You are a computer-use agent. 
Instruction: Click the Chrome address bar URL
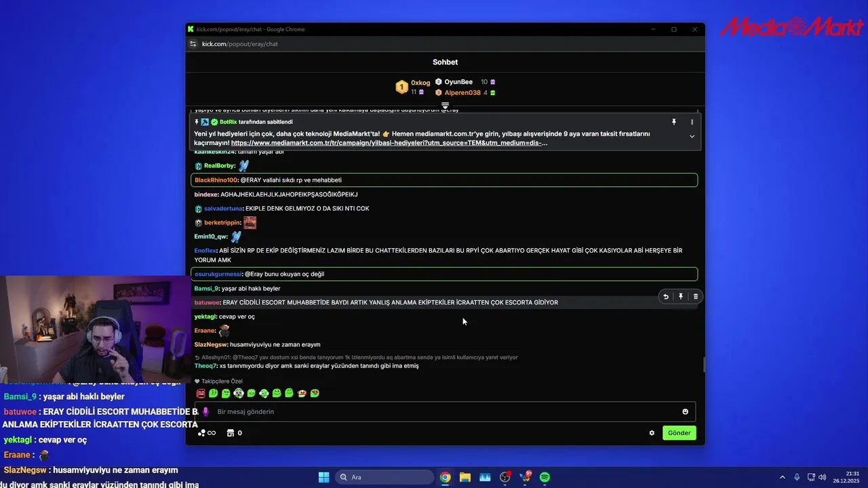point(240,44)
